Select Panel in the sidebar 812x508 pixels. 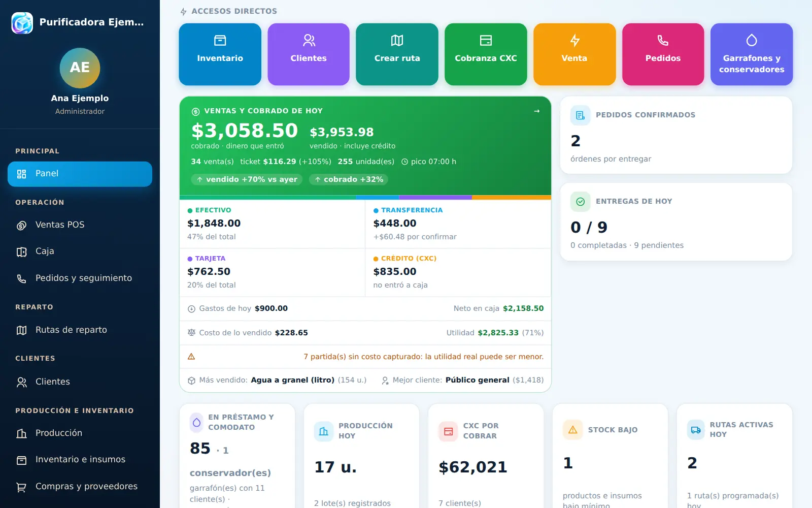[80, 174]
